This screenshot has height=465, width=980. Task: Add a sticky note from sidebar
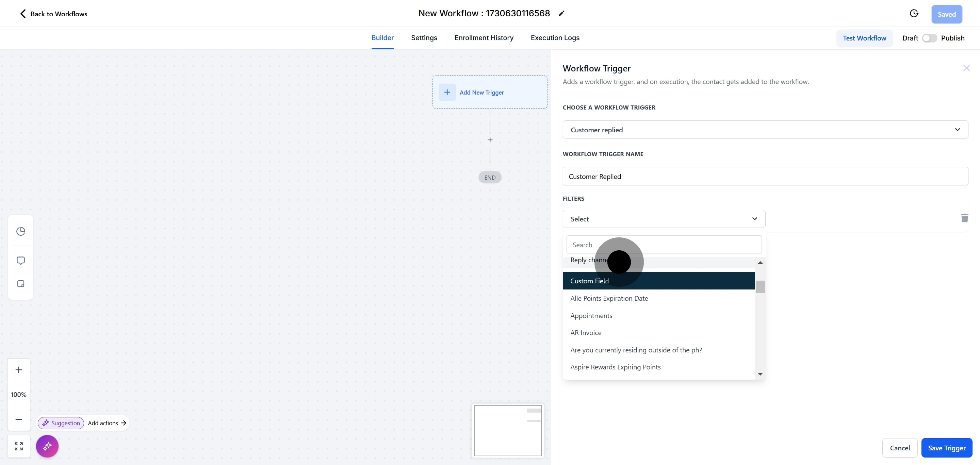point(20,284)
